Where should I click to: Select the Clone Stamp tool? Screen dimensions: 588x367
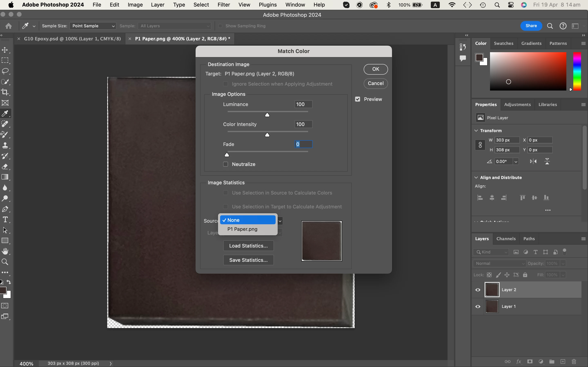point(5,145)
